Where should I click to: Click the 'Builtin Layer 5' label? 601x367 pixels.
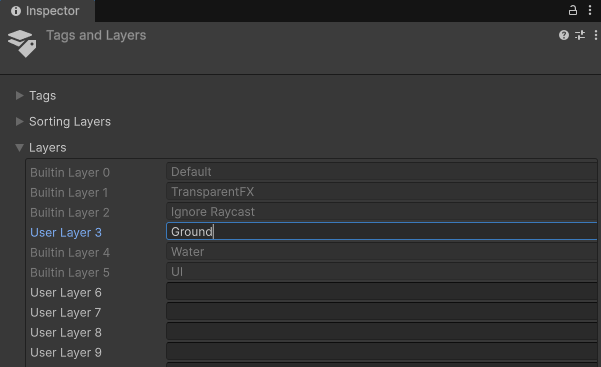(70, 273)
